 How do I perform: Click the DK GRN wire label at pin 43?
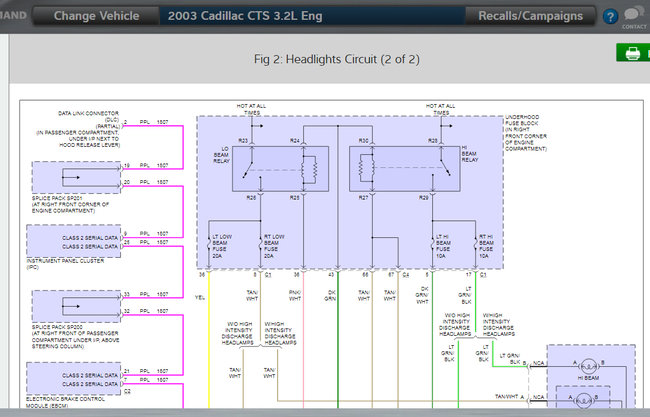(x=330, y=296)
